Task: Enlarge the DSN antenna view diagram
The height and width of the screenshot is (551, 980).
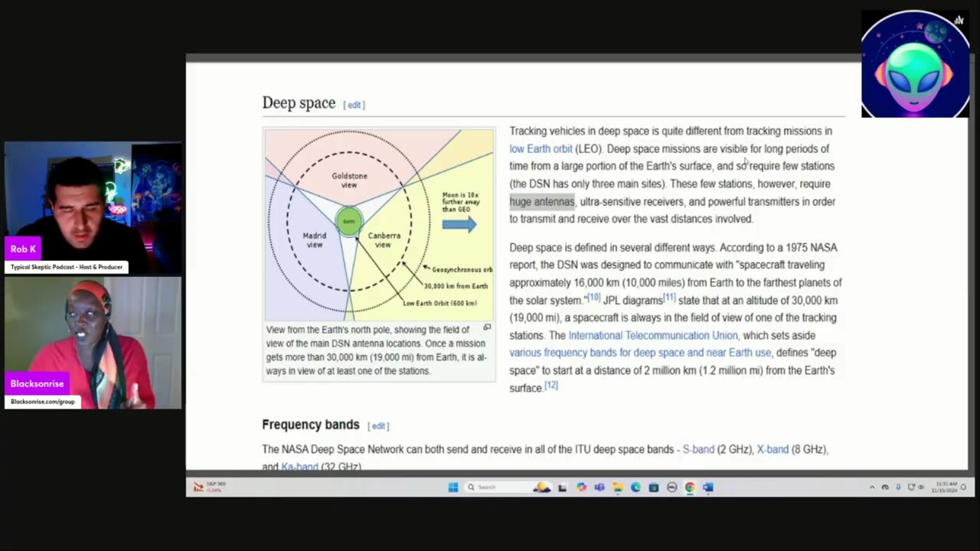Action: point(379,224)
